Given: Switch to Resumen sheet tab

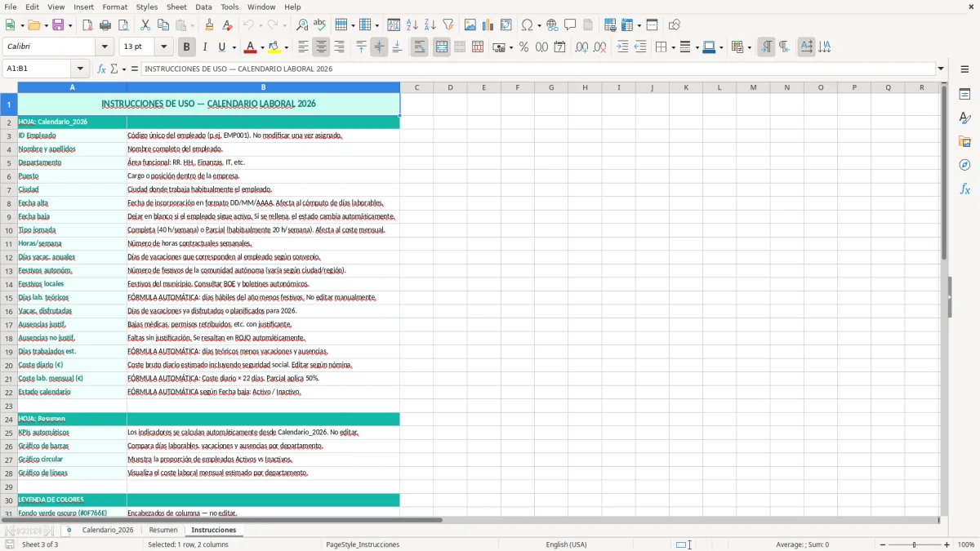Looking at the screenshot, I should tap(163, 531).
